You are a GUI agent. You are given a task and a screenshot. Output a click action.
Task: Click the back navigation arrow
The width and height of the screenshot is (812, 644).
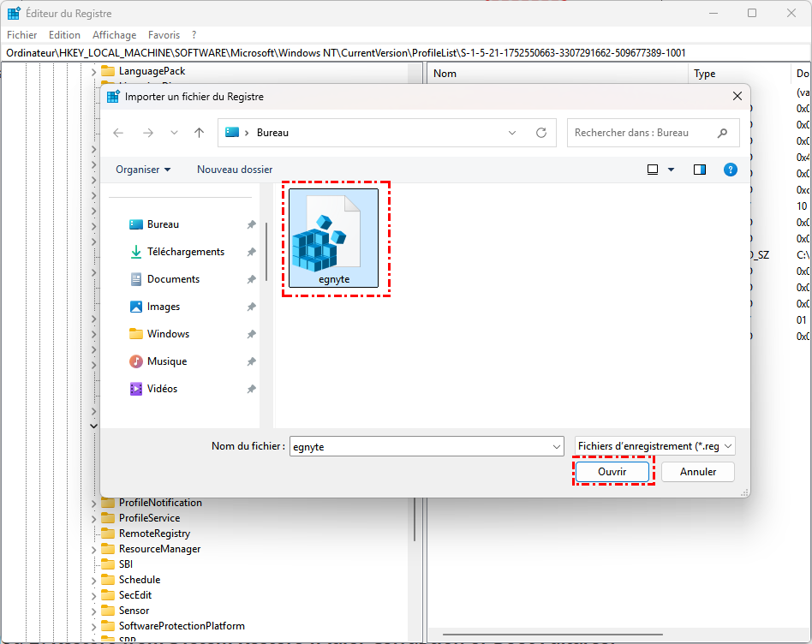118,133
